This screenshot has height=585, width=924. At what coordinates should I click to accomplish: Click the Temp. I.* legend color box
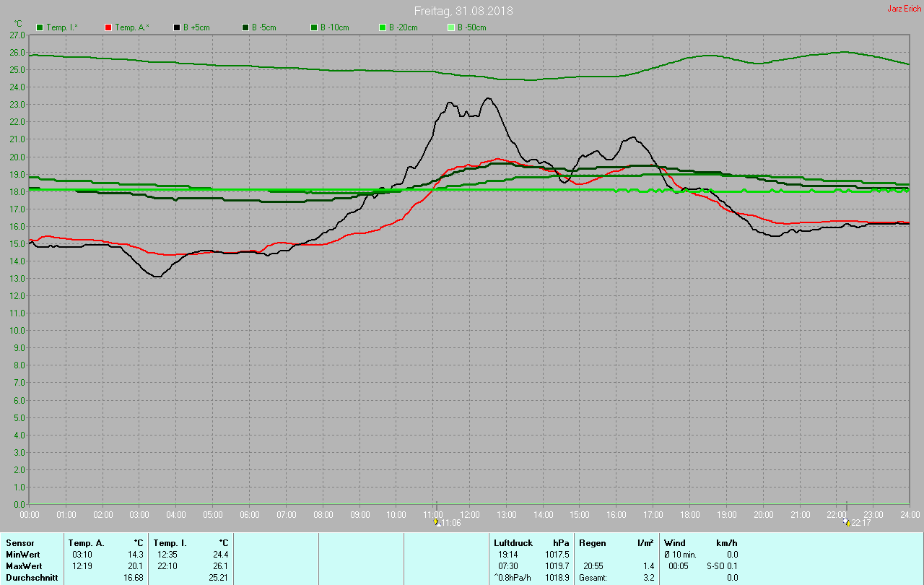click(x=40, y=27)
